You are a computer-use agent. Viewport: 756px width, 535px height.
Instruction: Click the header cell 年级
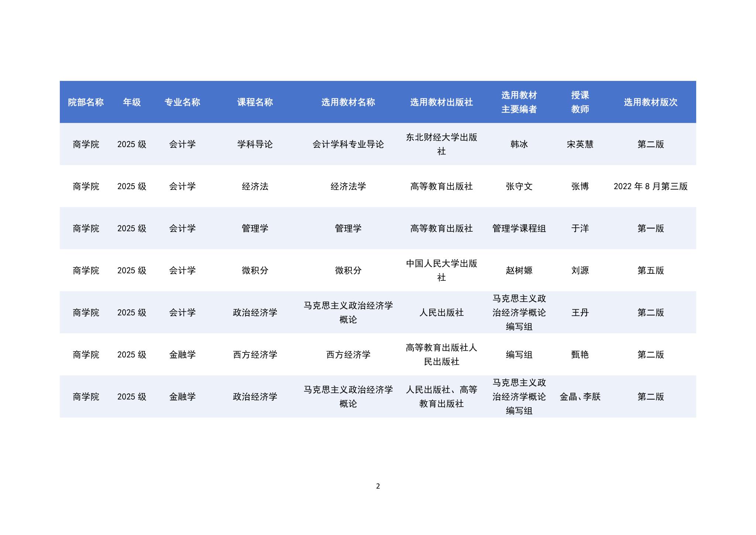point(132,102)
